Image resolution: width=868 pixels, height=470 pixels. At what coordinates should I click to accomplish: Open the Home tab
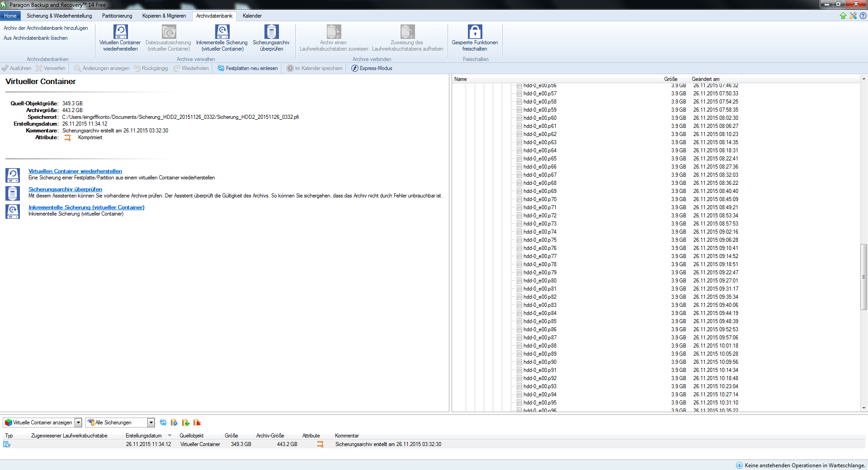click(x=10, y=16)
